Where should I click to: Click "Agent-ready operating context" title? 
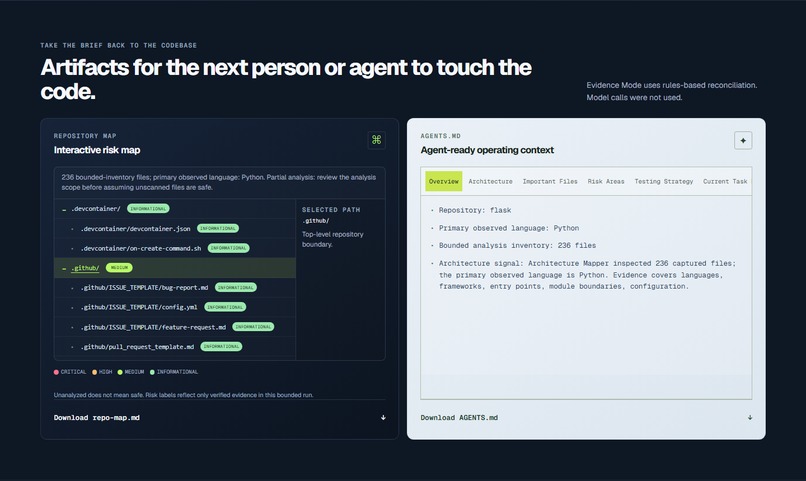tap(487, 150)
